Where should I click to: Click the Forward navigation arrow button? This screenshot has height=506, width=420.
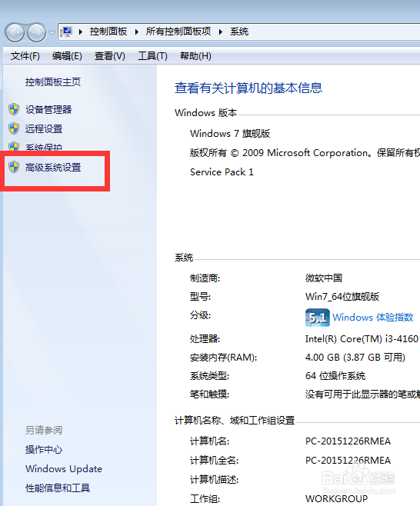click(x=36, y=32)
